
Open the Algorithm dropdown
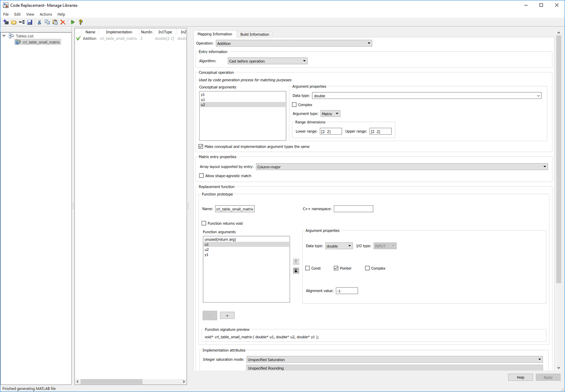(x=267, y=61)
